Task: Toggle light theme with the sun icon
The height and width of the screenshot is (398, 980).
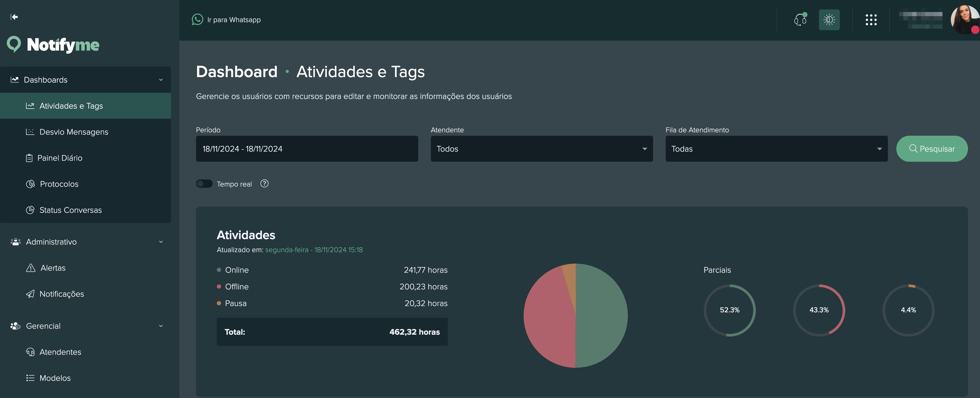Action: 829,19
